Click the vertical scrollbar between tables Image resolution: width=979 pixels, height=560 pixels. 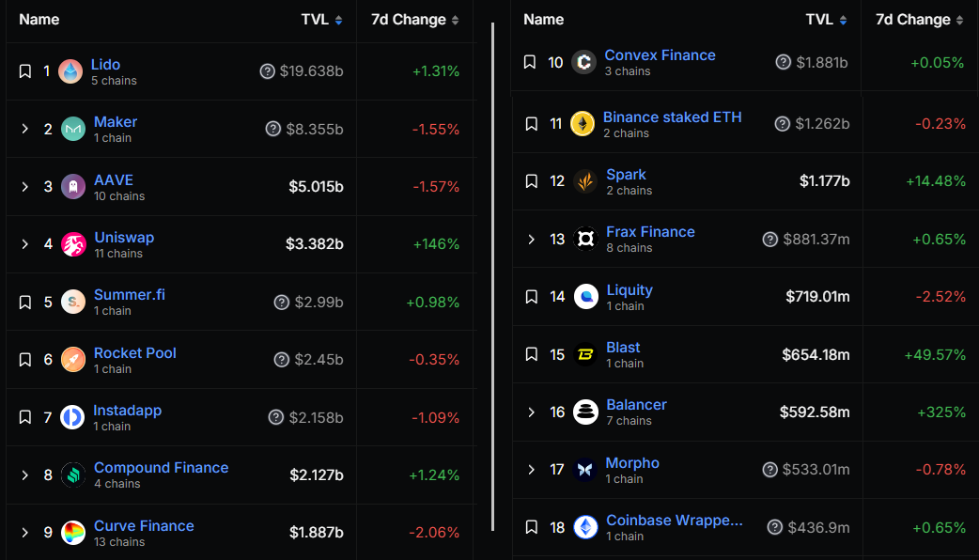point(493,282)
